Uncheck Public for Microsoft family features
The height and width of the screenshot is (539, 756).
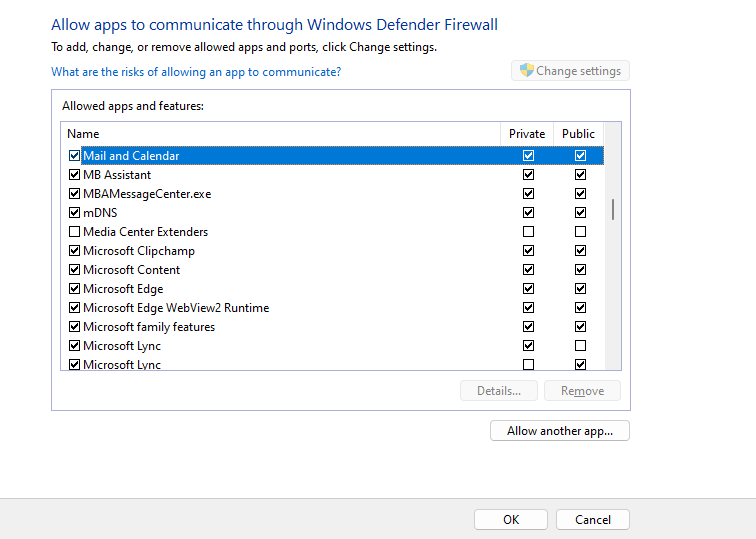(580, 327)
